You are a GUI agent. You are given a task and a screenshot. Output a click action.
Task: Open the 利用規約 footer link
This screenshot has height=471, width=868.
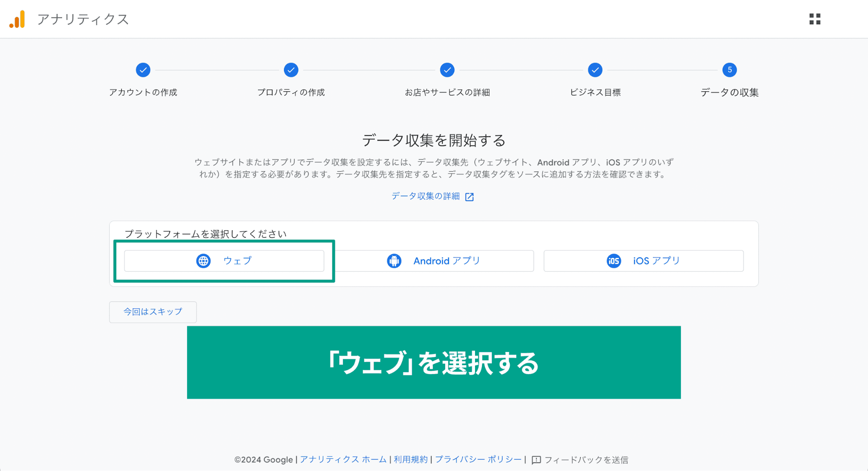coord(411,460)
